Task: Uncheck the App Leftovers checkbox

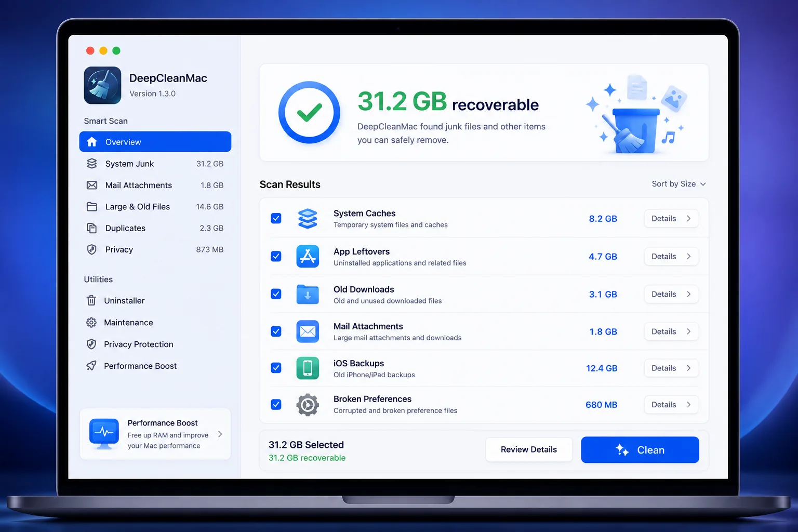Action: point(276,256)
